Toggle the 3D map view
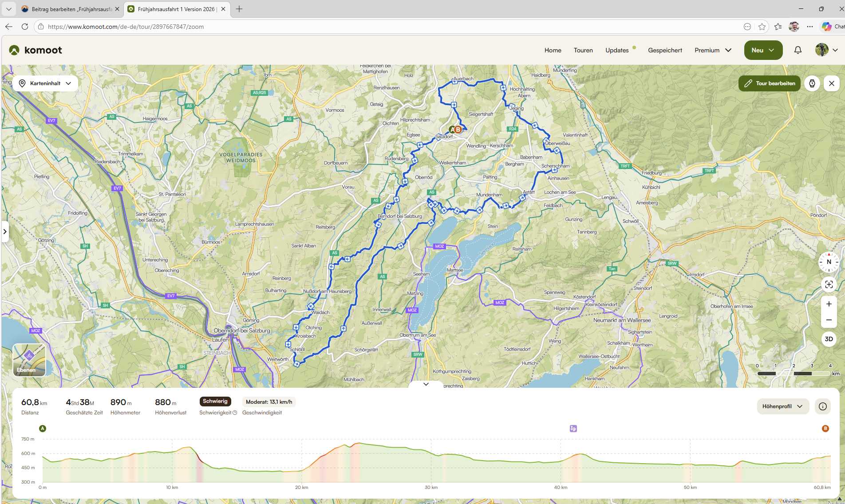 pos(829,339)
